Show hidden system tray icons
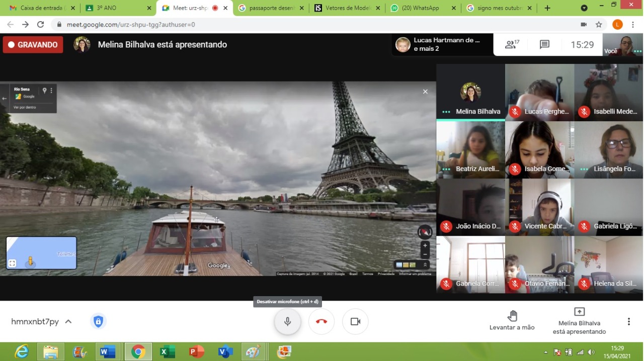This screenshot has height=361, width=644. (546, 352)
